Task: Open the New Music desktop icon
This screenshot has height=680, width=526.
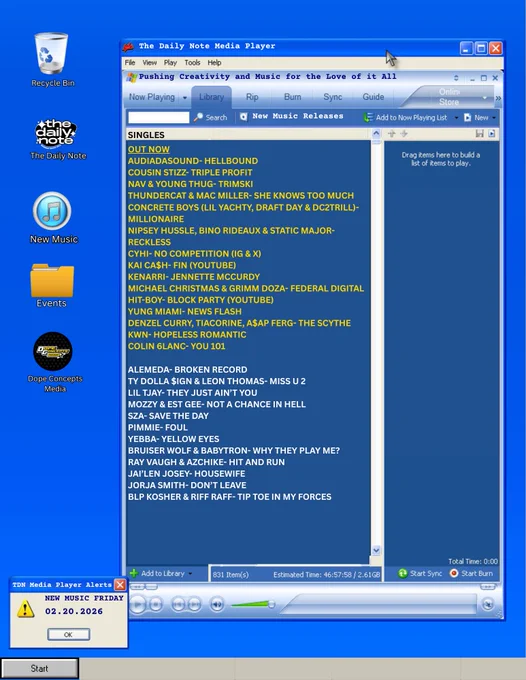Action: 52,211
